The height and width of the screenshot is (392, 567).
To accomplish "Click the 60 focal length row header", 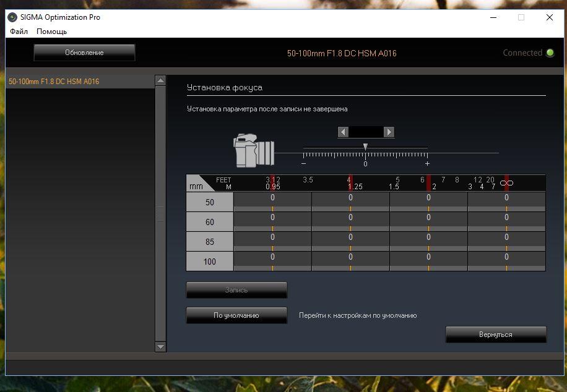I will click(210, 222).
